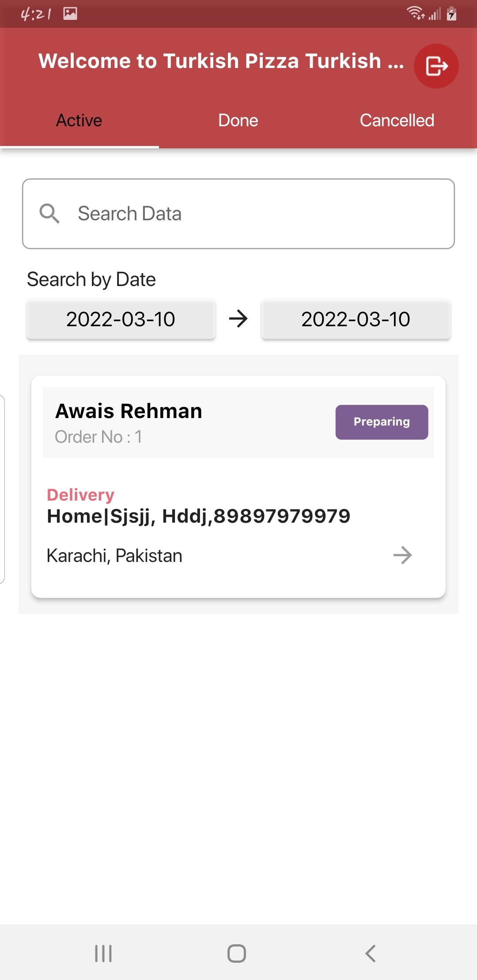Tap the Preparing status button

(382, 422)
